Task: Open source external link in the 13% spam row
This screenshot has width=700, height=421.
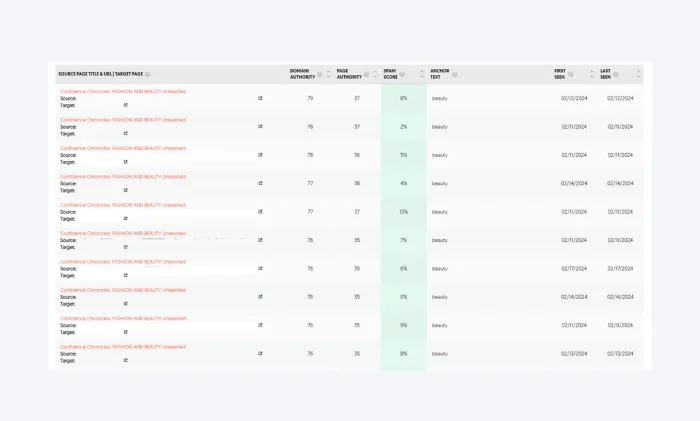Action: pyautogui.click(x=260, y=212)
